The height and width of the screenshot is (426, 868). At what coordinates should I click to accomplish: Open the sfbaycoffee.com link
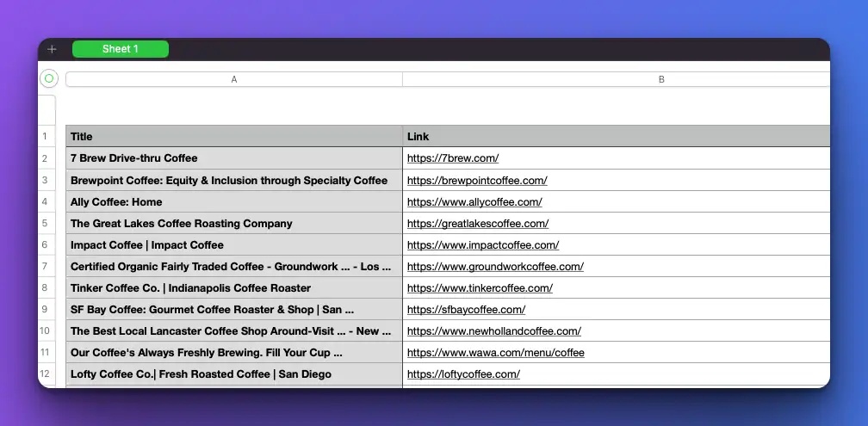click(x=466, y=310)
